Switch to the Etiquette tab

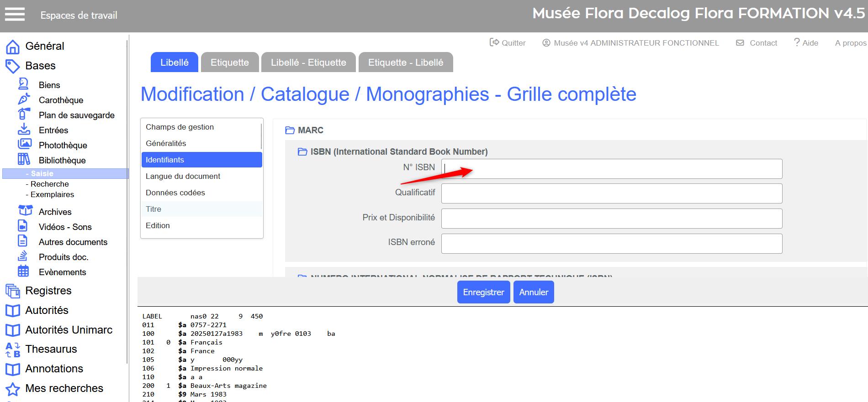[229, 63]
